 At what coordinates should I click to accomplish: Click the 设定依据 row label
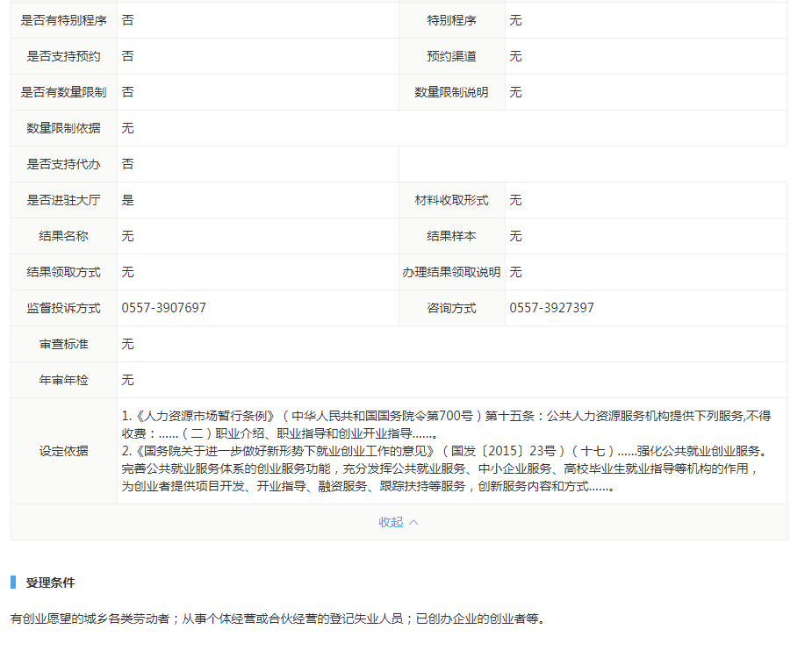(63, 451)
